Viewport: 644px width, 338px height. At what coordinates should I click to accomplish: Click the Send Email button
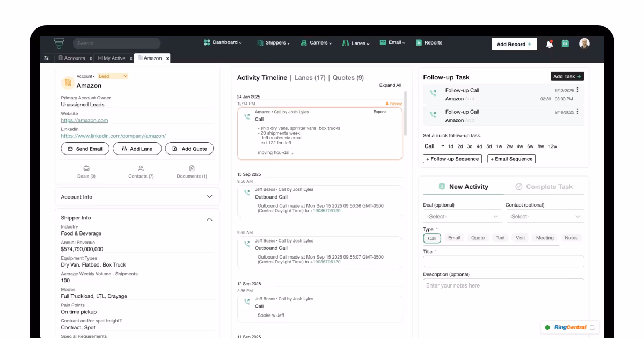(x=85, y=149)
